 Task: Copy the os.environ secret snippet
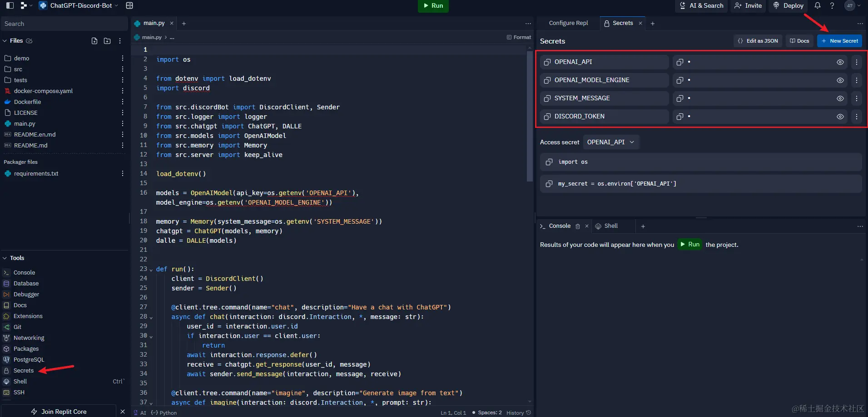(549, 184)
